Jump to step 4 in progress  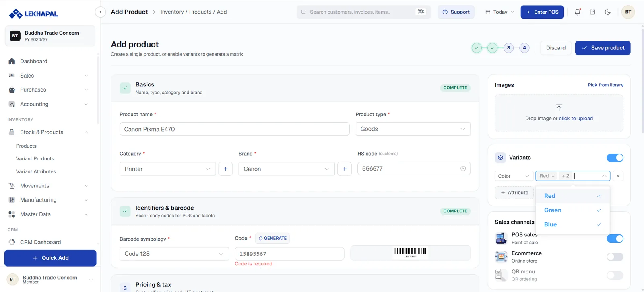tap(524, 48)
